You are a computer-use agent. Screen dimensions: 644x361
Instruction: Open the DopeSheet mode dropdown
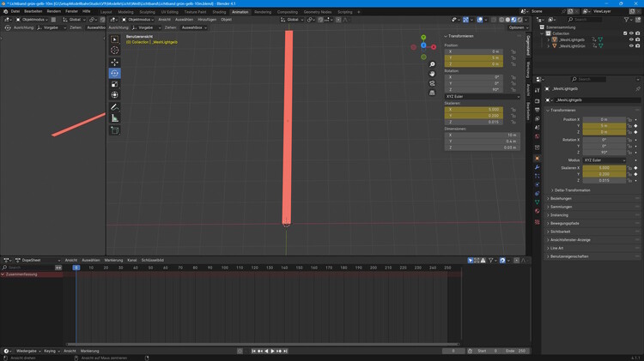(38, 261)
